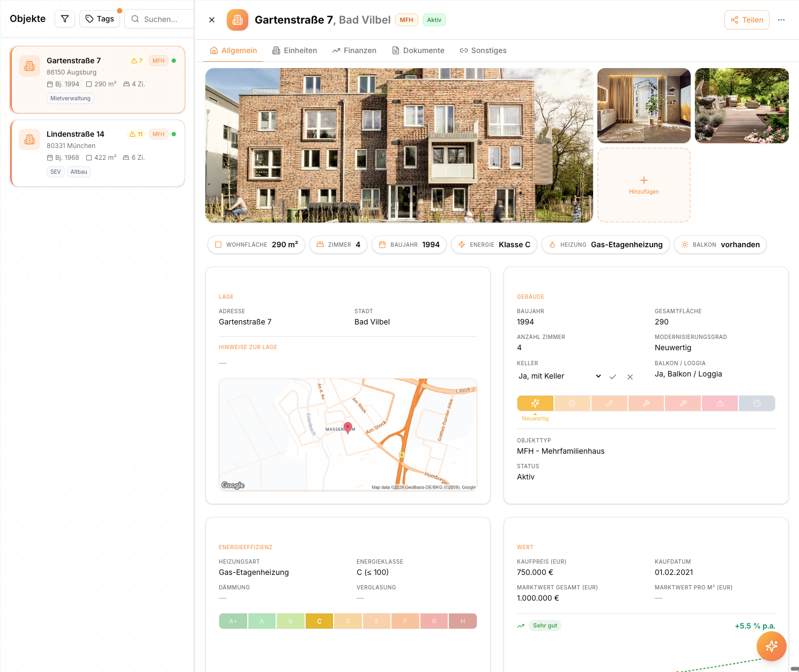The height and width of the screenshot is (672, 799).
Task: Click the building icon on Gartenstraße 7 card
Action: pyautogui.click(x=29, y=66)
